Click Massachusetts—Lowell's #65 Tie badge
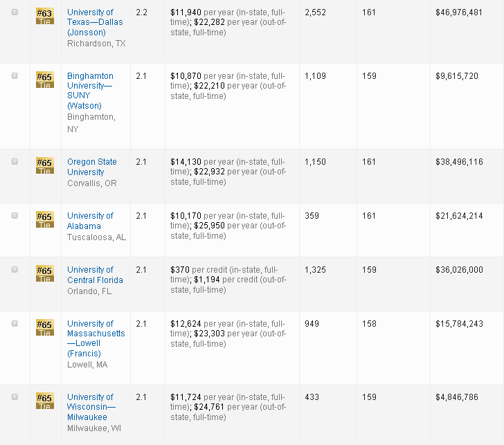 click(x=44, y=328)
